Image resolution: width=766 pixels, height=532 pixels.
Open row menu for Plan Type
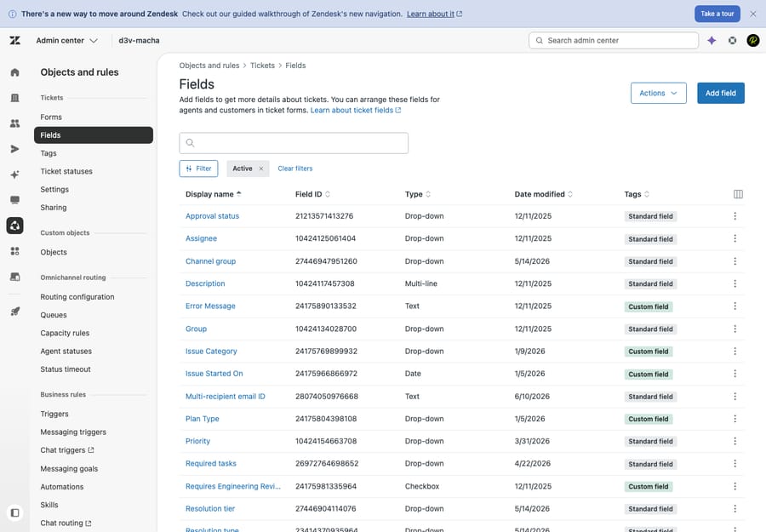coord(735,419)
